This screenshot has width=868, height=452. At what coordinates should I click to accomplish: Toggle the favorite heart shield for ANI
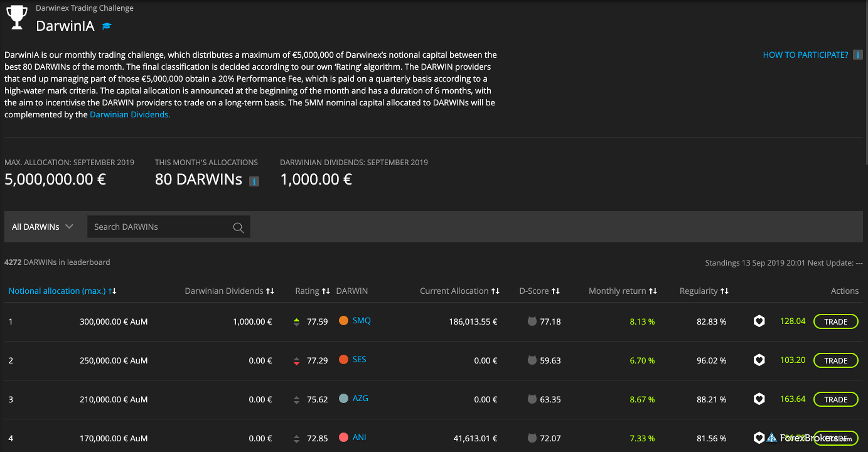pos(759,438)
